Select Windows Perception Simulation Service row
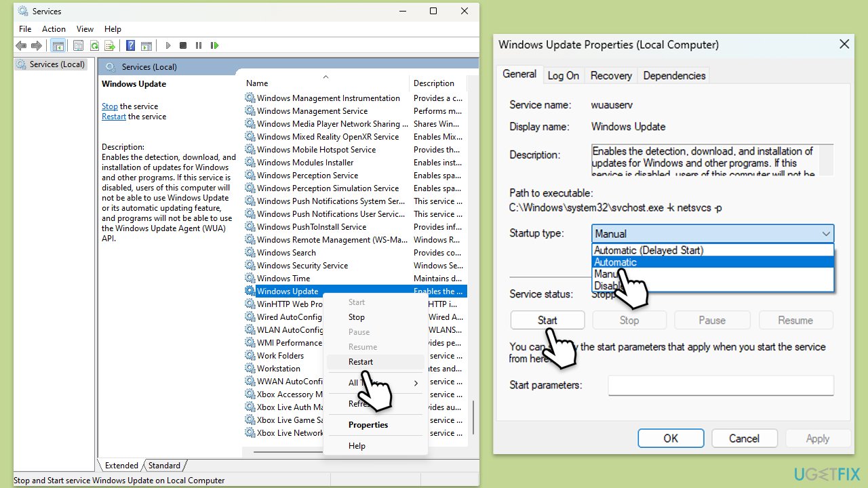This screenshot has width=868, height=488. pos(355,188)
